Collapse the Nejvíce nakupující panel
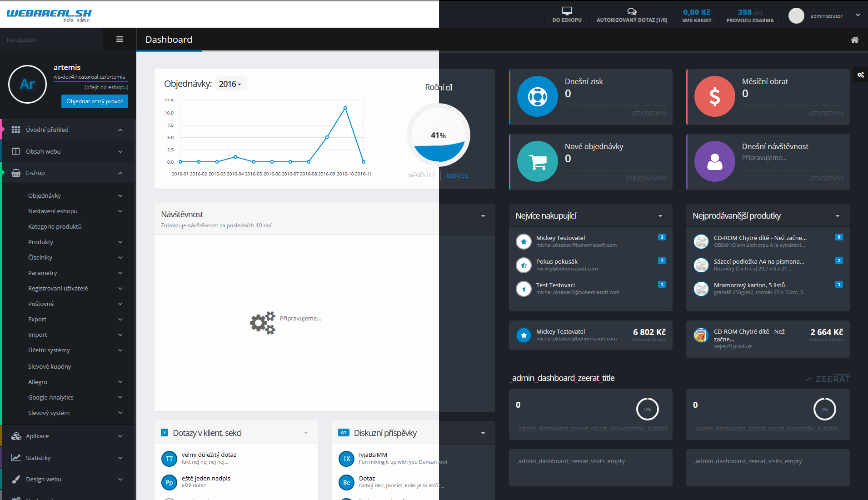This screenshot has width=868, height=500. (660, 216)
